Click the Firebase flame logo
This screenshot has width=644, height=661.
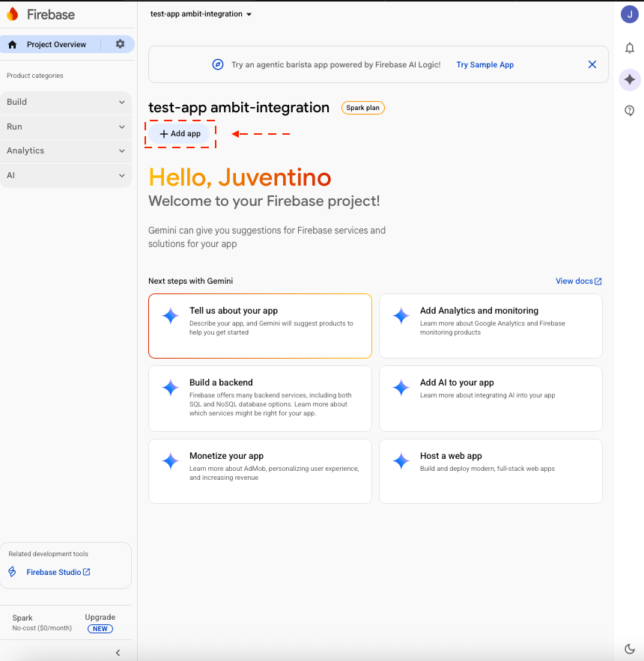point(13,14)
